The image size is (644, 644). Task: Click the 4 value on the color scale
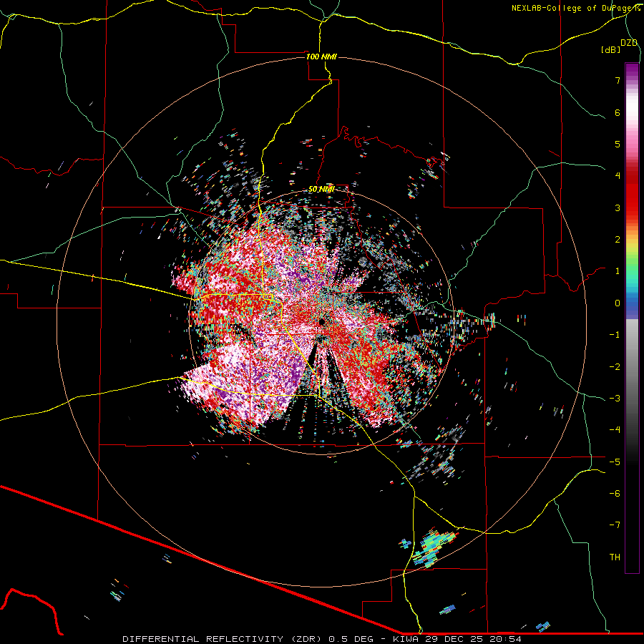pos(618,176)
